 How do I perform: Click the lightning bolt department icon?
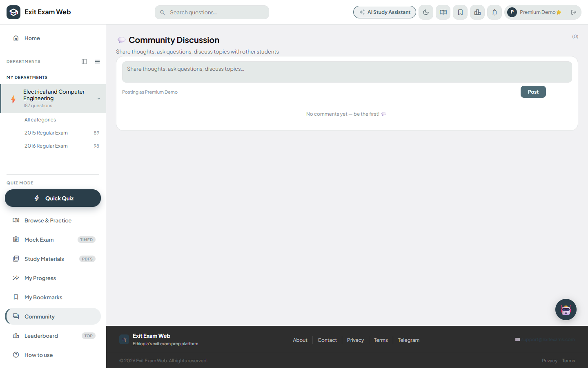pyautogui.click(x=13, y=99)
